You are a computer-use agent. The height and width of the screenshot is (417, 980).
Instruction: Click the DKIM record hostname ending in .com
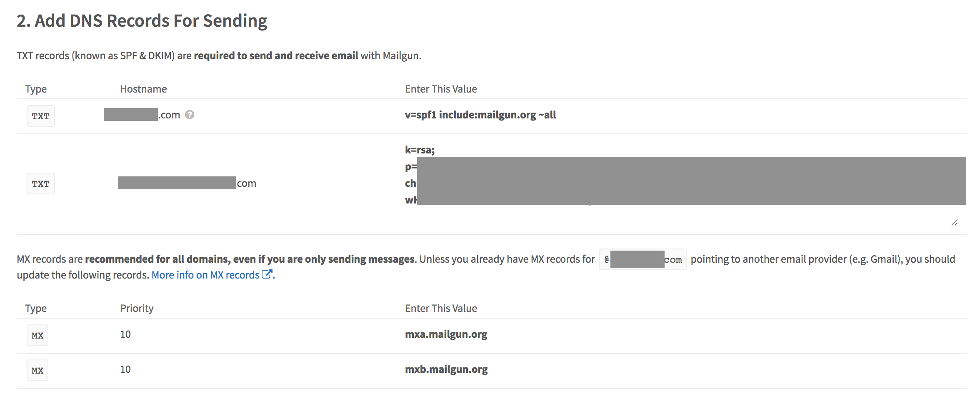pos(187,183)
